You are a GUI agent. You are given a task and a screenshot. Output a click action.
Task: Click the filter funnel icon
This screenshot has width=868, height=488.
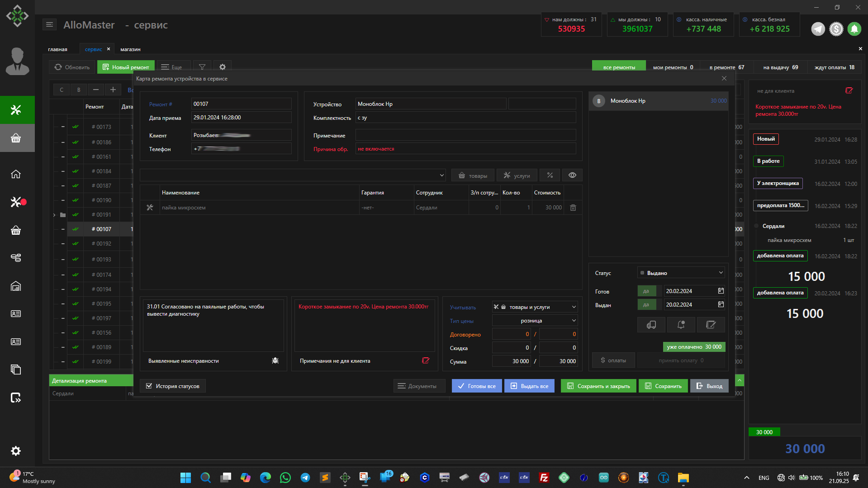coord(202,67)
